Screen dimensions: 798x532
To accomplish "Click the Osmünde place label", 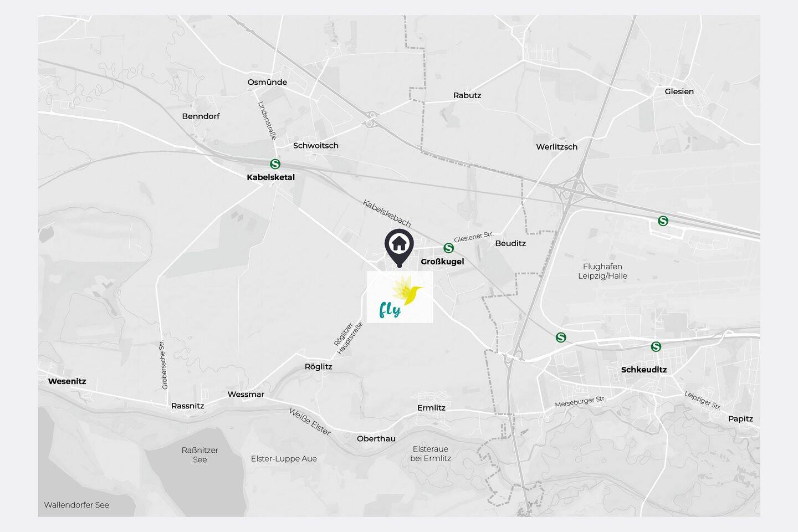I will (x=267, y=82).
